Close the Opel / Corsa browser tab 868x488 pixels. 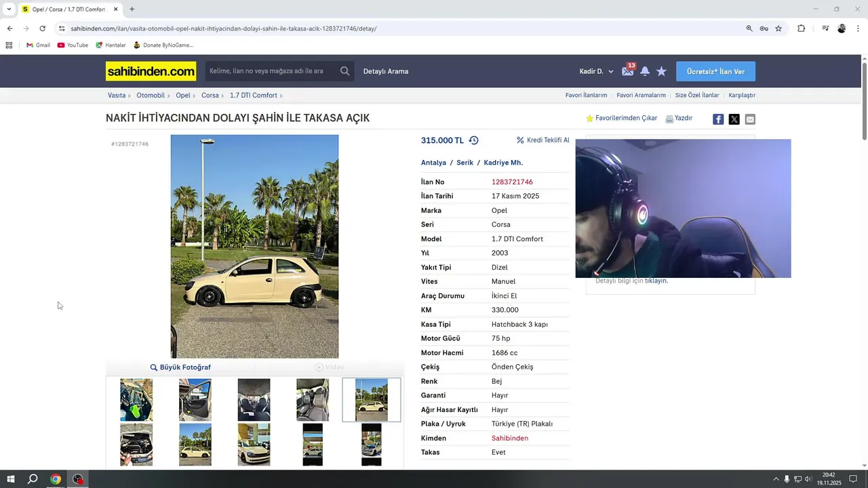pyautogui.click(x=115, y=9)
